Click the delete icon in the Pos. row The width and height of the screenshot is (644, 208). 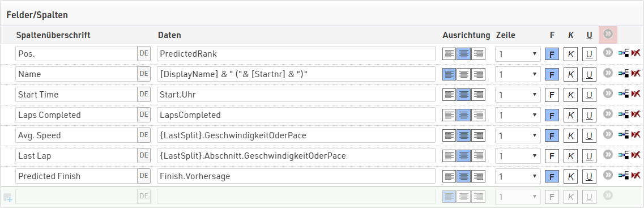click(636, 53)
